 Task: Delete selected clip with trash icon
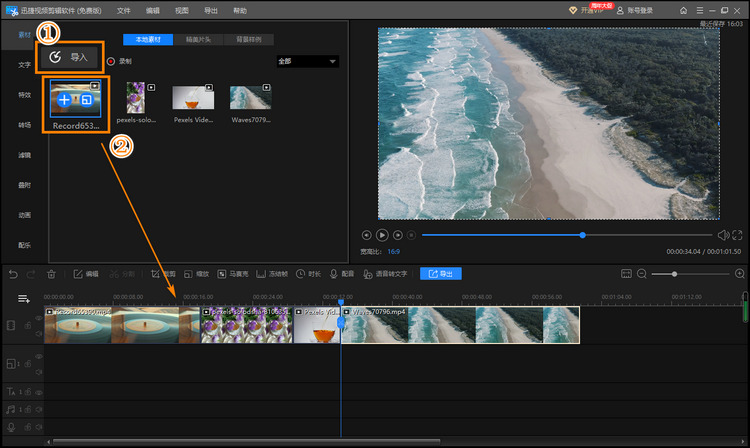[51, 274]
